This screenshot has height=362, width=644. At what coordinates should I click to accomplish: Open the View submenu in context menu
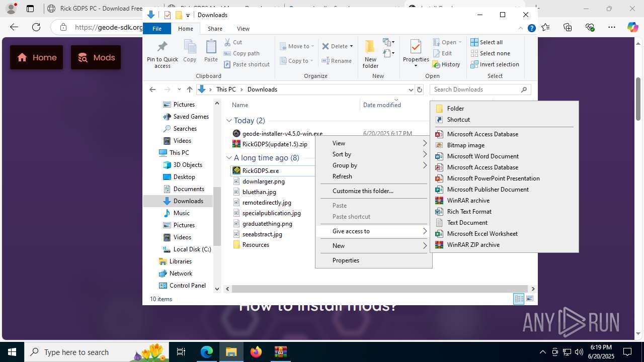(x=373, y=143)
